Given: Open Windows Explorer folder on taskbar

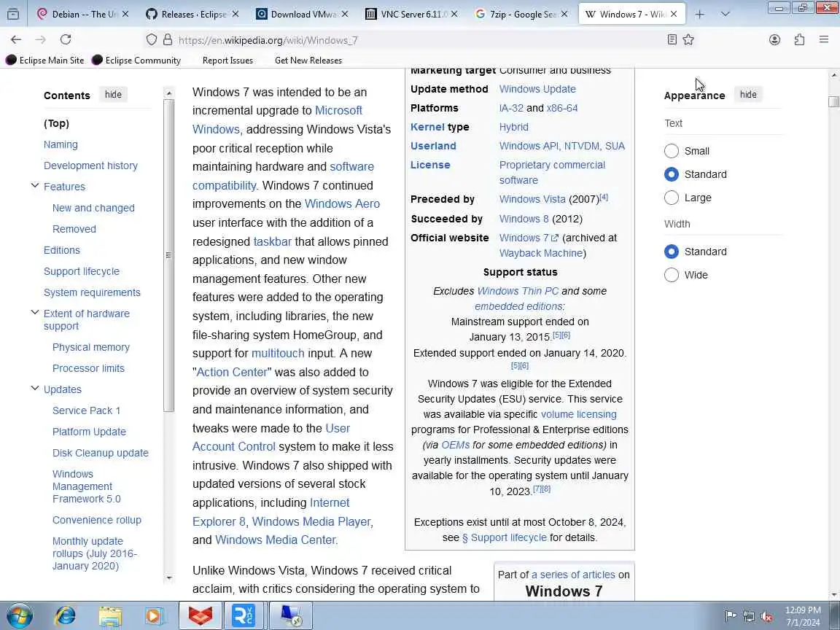Looking at the screenshot, I should click(110, 616).
